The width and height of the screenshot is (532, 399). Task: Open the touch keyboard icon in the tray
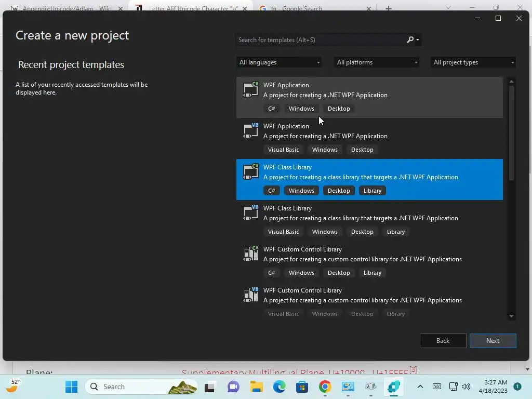[437, 387]
